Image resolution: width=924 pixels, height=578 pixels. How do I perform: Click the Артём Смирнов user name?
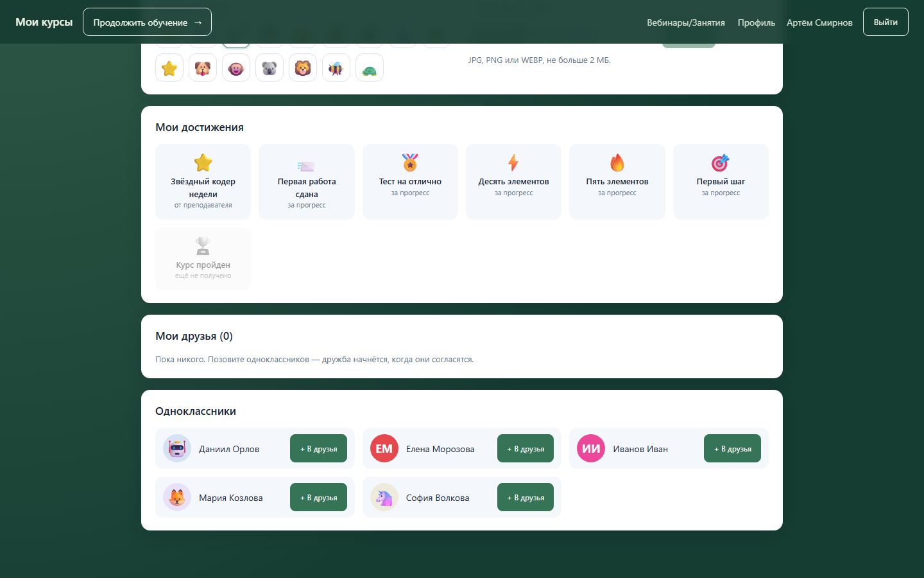819,22
